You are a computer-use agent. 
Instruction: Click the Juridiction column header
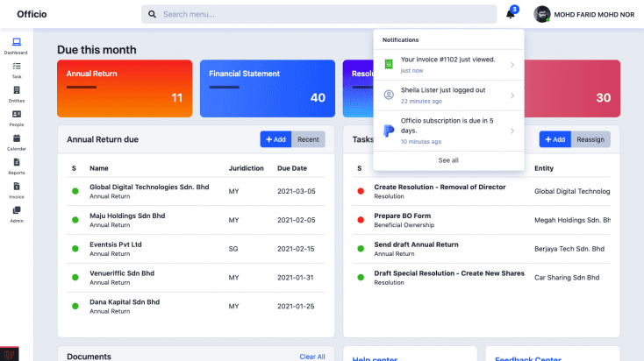point(246,168)
